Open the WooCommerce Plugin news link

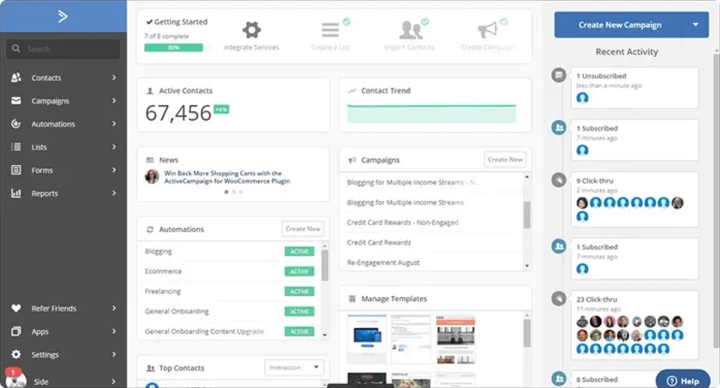(x=227, y=177)
